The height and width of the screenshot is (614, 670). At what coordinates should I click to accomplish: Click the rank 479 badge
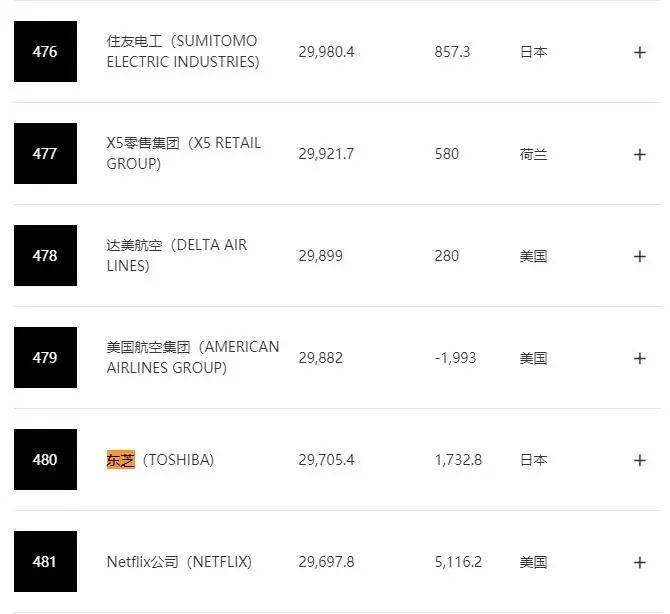45,358
